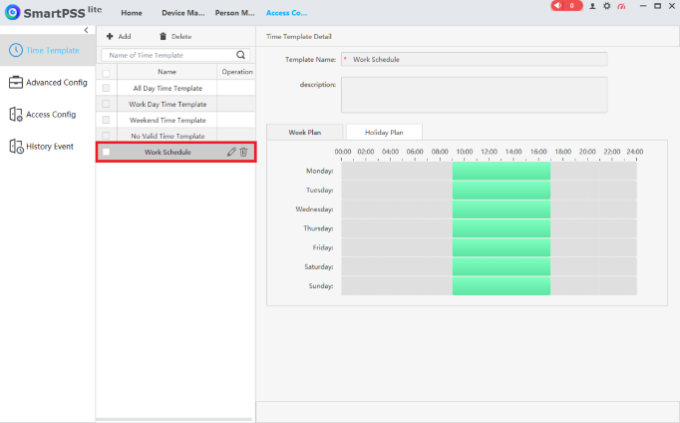Toggle the select-all checkbox in the header
Screen dimensions: 680x423
coord(106,73)
